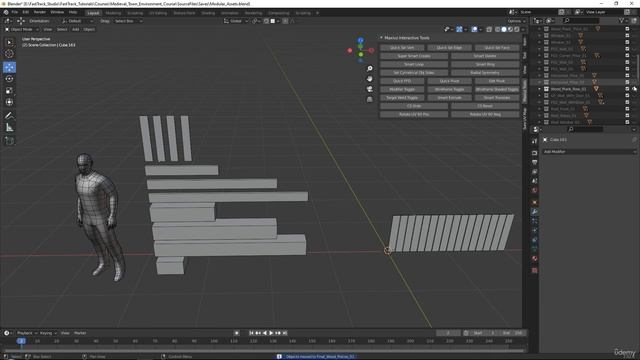The height and width of the screenshot is (360, 640).
Task: Switch to rendered shading mode
Action: [516, 29]
